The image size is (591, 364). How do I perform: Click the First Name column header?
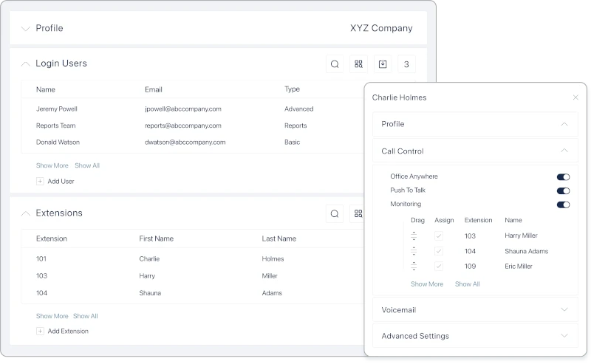tap(157, 238)
